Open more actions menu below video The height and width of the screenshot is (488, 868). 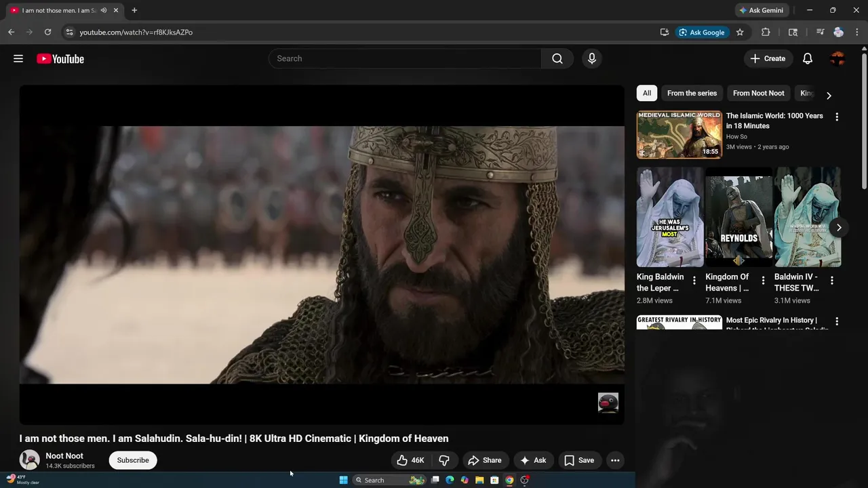tap(615, 460)
